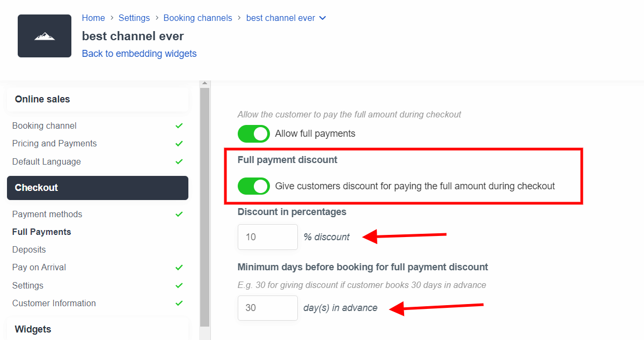Select Full Payments in the sidebar
This screenshot has width=644, height=340.
pyautogui.click(x=42, y=232)
